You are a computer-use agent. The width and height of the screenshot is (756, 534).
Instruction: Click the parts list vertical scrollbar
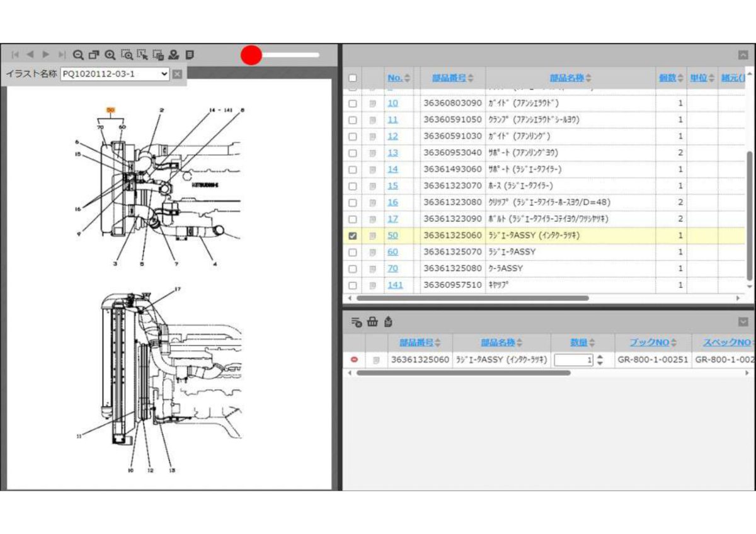pyautogui.click(x=750, y=216)
